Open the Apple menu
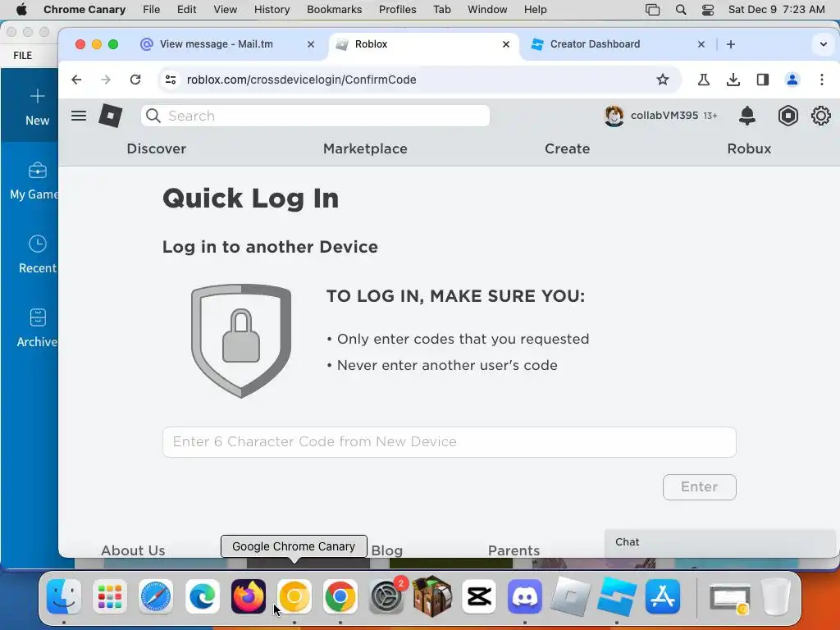840x630 pixels. 21,10
